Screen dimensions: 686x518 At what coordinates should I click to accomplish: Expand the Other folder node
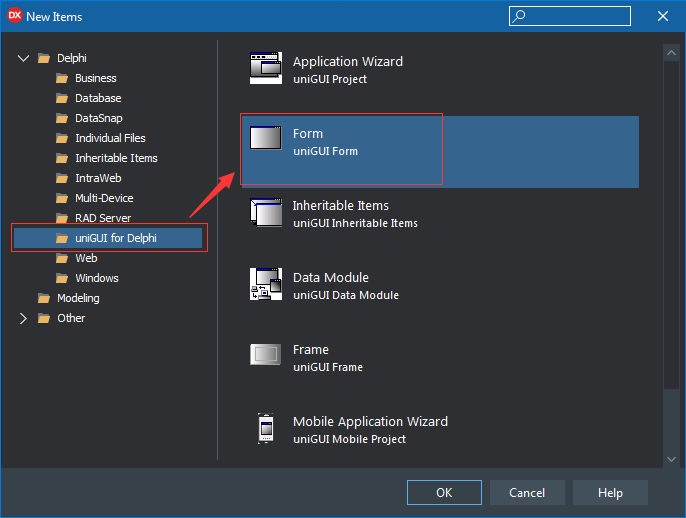[23, 318]
